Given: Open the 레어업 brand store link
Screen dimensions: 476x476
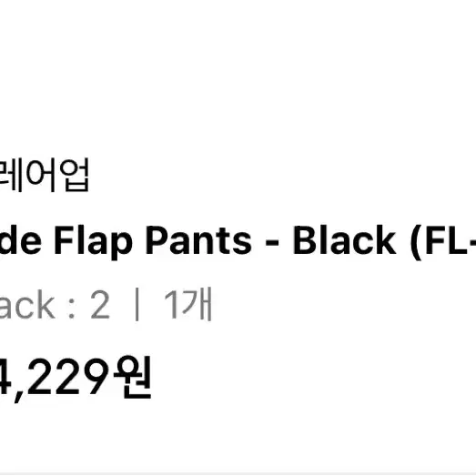Looking at the screenshot, I should click(45, 175).
